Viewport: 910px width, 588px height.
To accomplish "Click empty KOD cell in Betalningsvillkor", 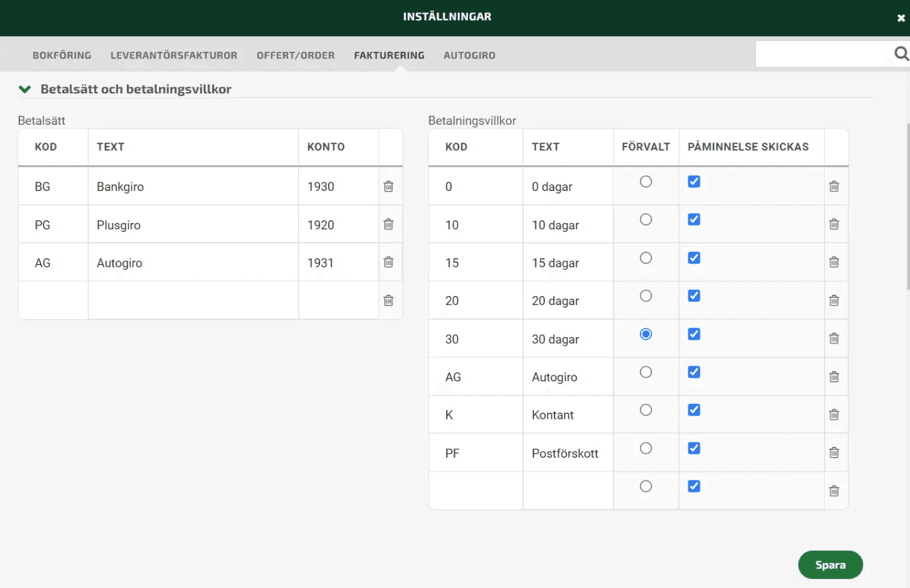I will (475, 490).
